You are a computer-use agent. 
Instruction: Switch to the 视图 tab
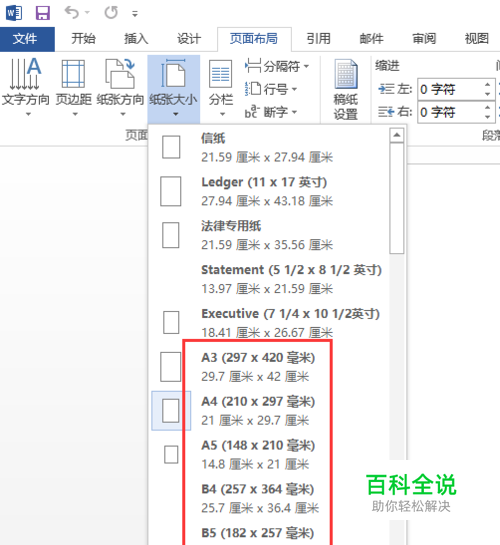(477, 39)
